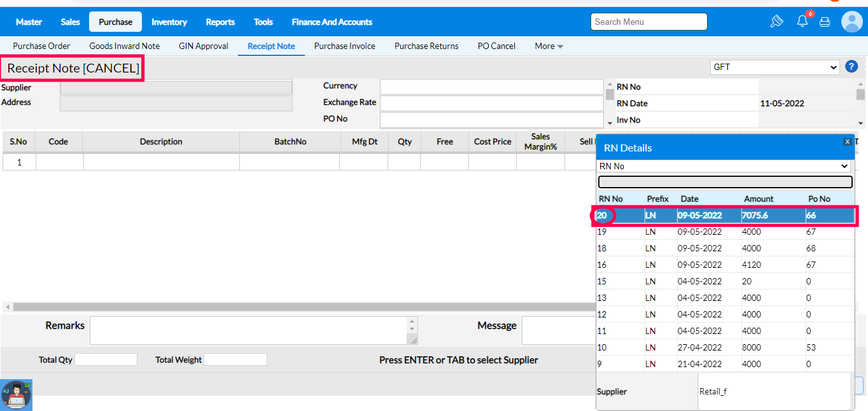868x411 pixels.
Task: Click the printer icon in header
Action: click(x=825, y=22)
